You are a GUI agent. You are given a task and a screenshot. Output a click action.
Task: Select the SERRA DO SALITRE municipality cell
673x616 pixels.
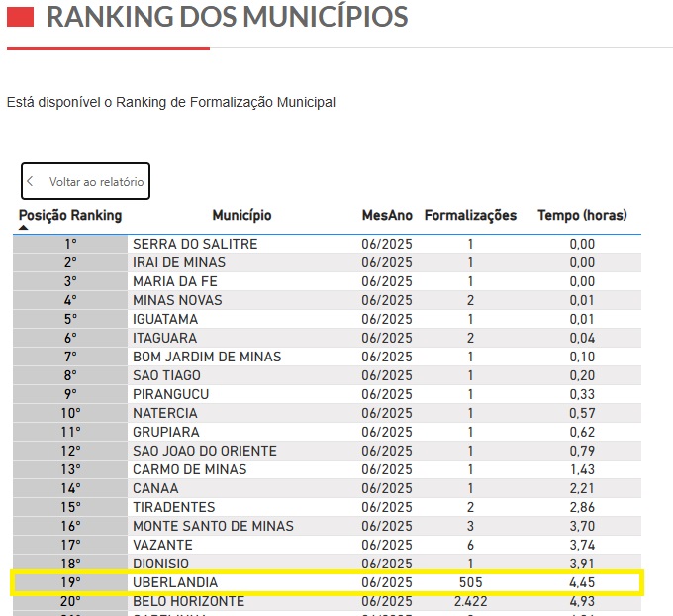(195, 244)
